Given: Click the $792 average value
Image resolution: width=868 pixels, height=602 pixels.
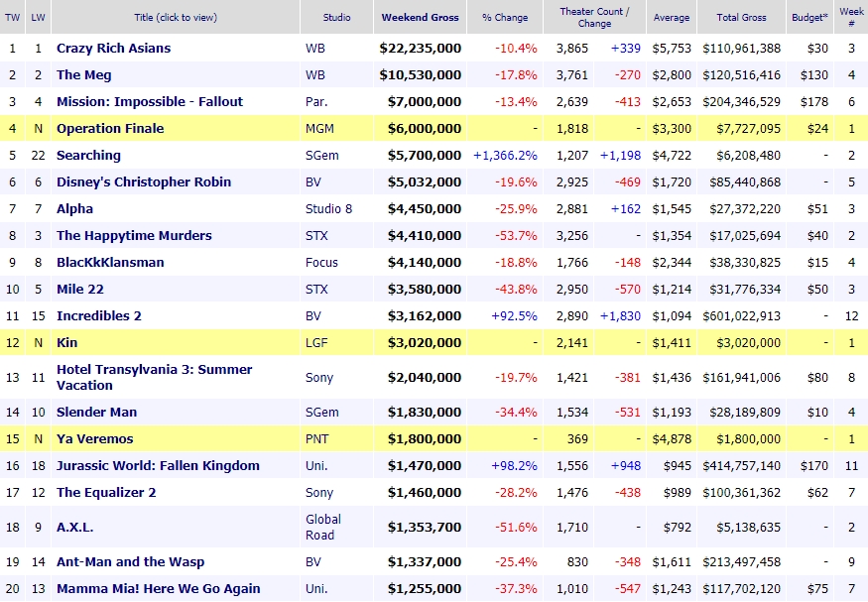Looking at the screenshot, I should click(678, 528).
